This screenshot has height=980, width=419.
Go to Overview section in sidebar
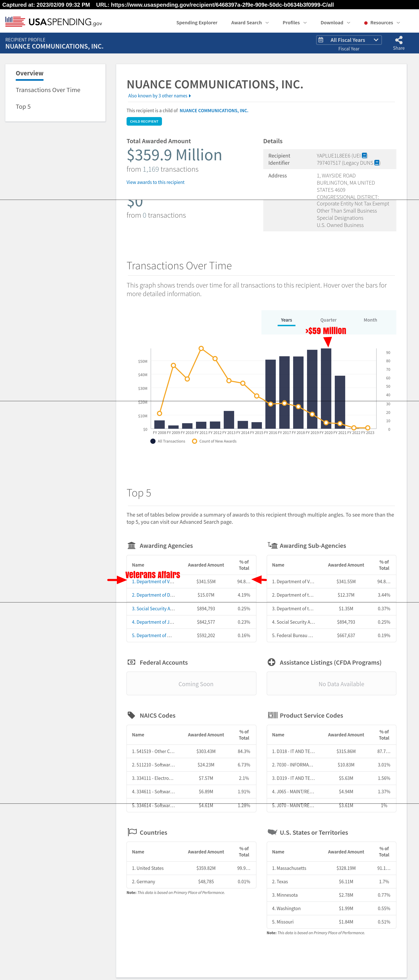(29, 73)
